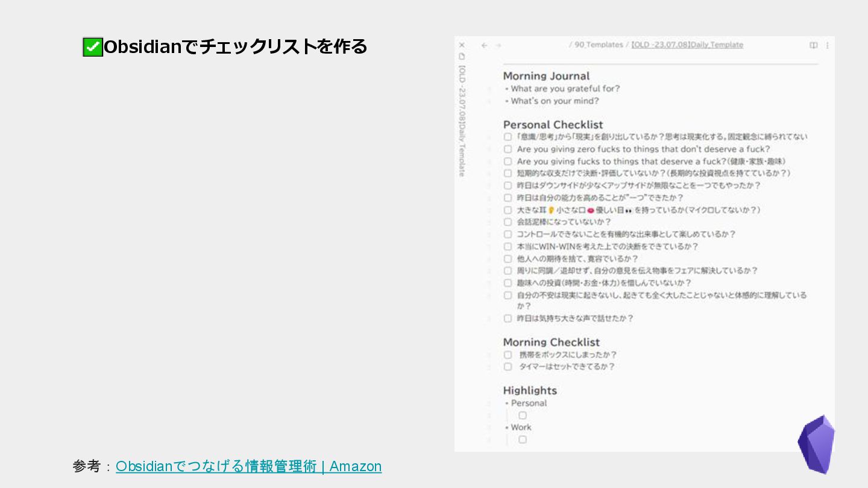868x488 pixels.
Task: Tick the 大きな耳 小さな口 checkbox
Action: click(x=508, y=210)
